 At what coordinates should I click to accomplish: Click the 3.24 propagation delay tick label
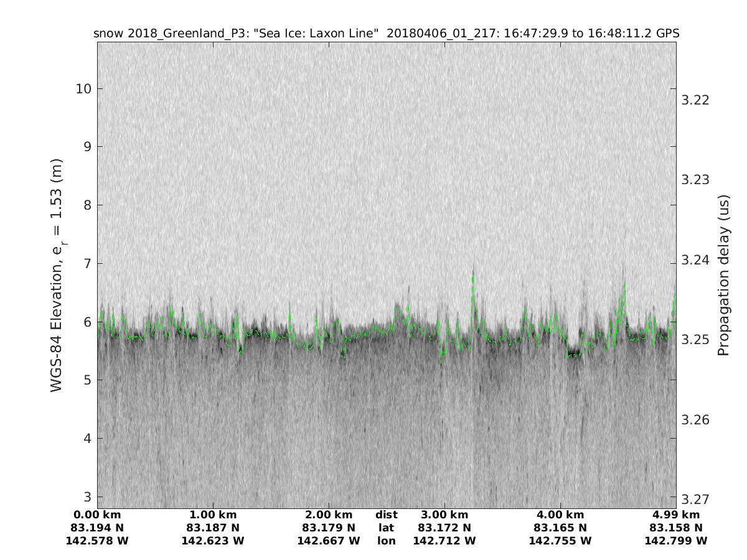point(695,259)
